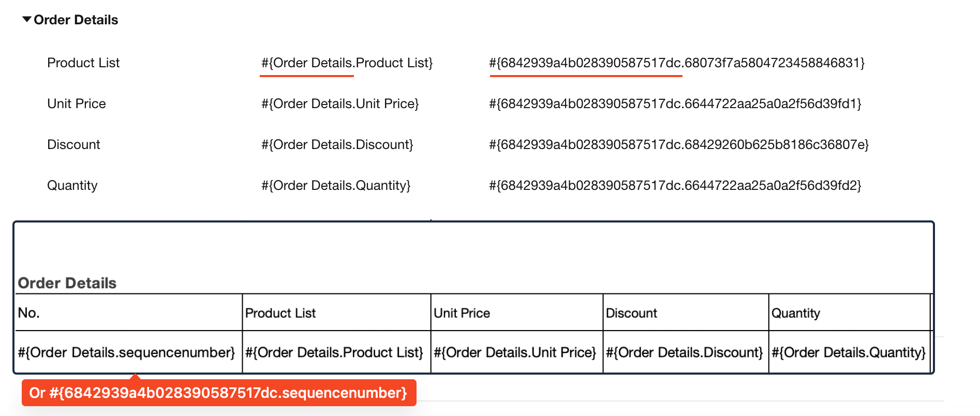Click the Discount table column header
Image resolution: width=980 pixels, height=416 pixels.
(631, 313)
